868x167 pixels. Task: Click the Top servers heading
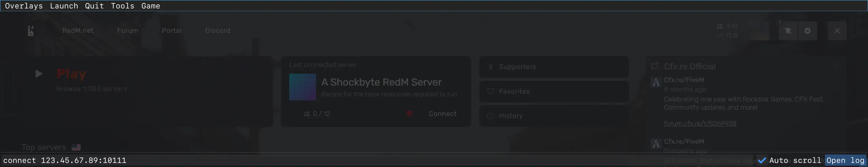click(x=44, y=147)
